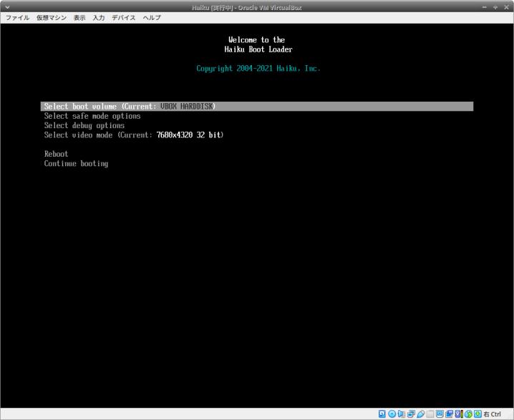Open the audio indicator in status bar

point(401,414)
